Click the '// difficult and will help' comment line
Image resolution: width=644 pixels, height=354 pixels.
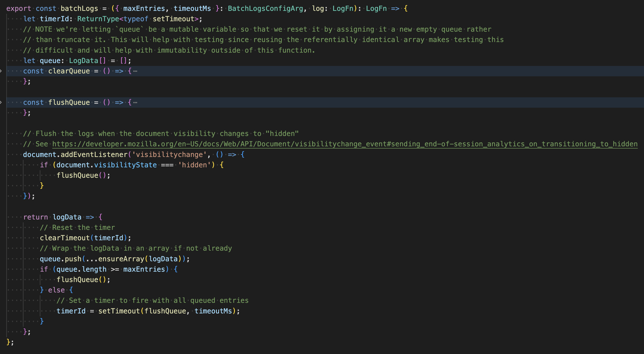point(169,50)
